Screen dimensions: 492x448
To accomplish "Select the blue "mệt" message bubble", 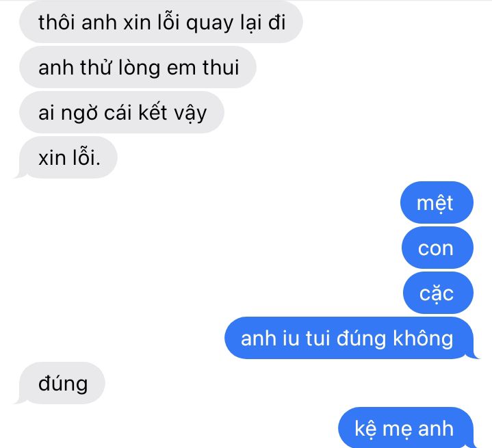I will point(437,202).
